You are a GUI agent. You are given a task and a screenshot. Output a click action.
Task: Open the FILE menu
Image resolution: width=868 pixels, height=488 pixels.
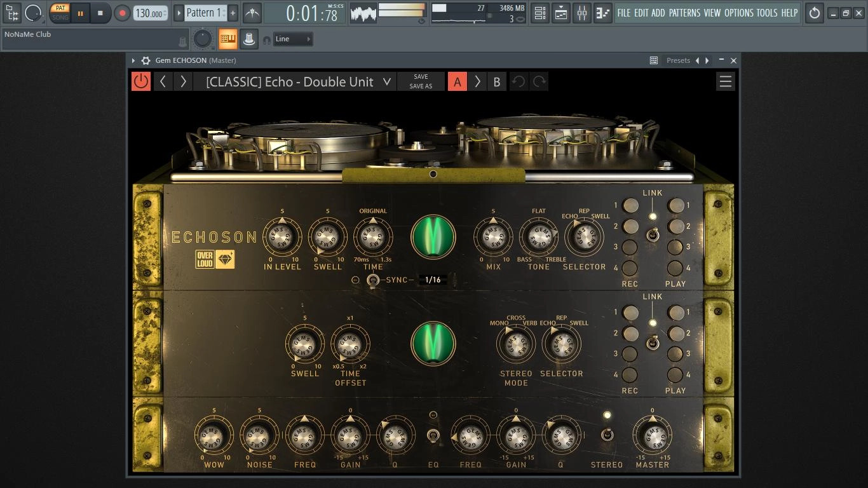tap(624, 13)
